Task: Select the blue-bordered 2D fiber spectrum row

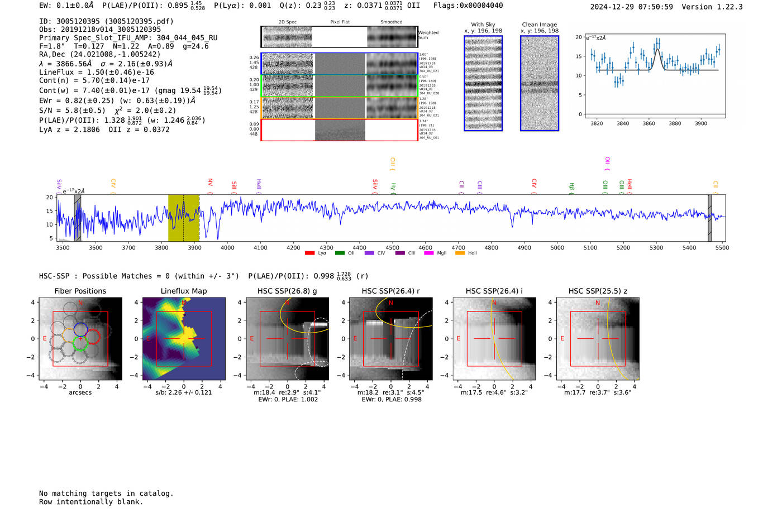Action: 339,64
